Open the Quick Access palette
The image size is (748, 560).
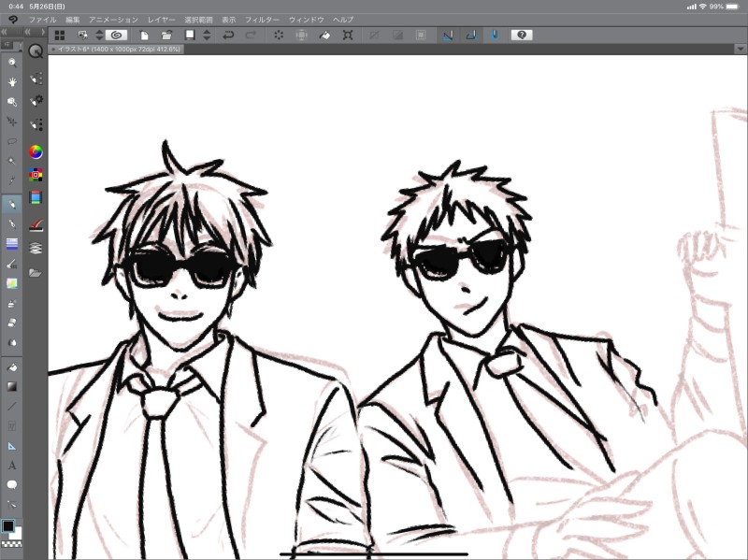tap(36, 51)
